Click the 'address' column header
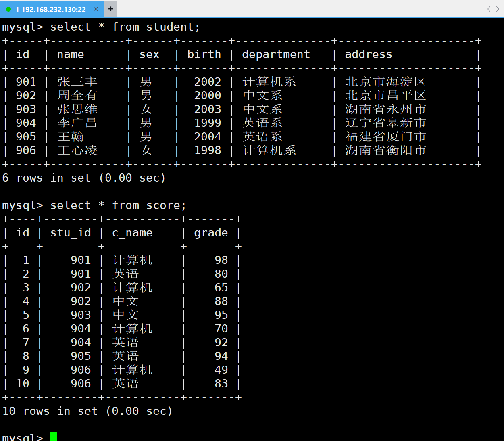 (x=369, y=54)
